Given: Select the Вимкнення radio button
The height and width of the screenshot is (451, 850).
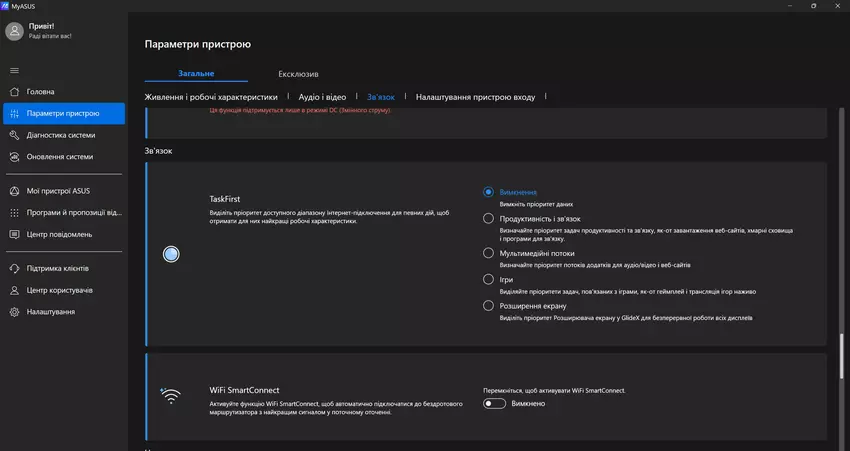Looking at the screenshot, I should tap(488, 192).
